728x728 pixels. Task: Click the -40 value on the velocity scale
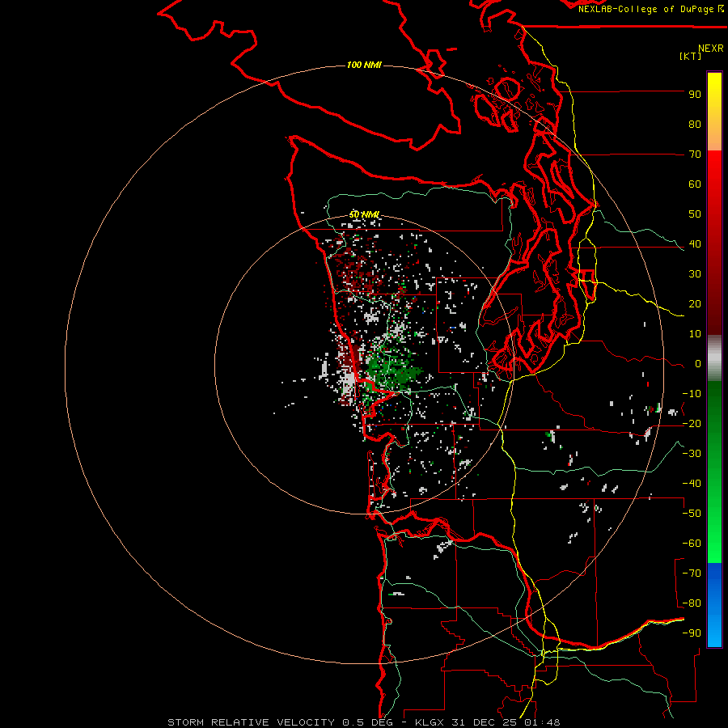692,484
